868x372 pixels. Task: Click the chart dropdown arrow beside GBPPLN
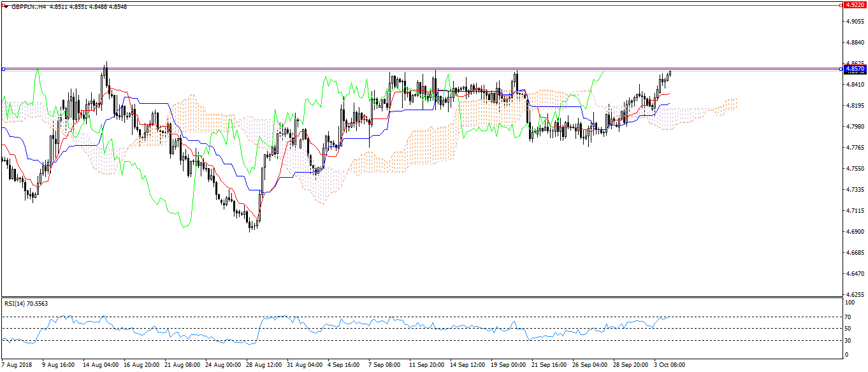(4, 6)
